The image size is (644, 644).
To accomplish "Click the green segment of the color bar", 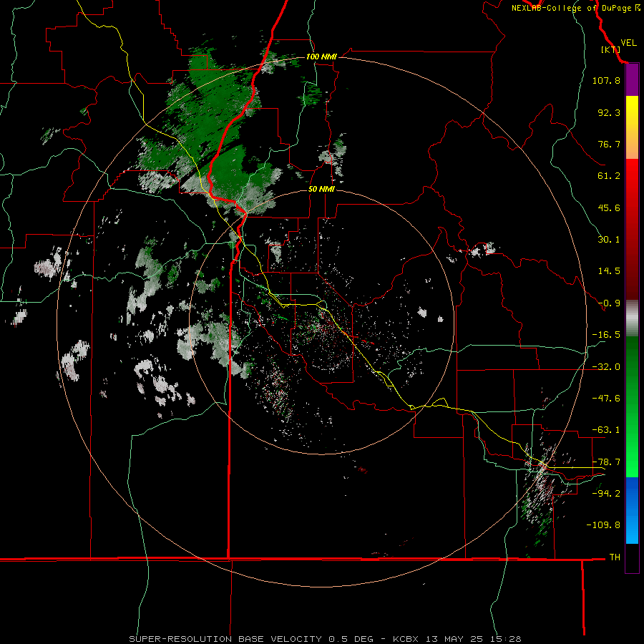I will [x=632, y=406].
